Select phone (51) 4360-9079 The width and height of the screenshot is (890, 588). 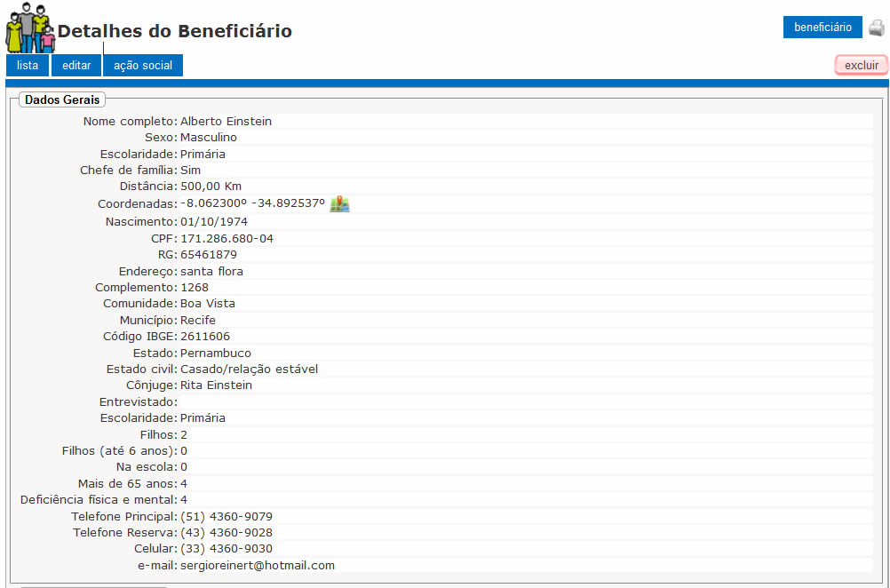(x=226, y=516)
